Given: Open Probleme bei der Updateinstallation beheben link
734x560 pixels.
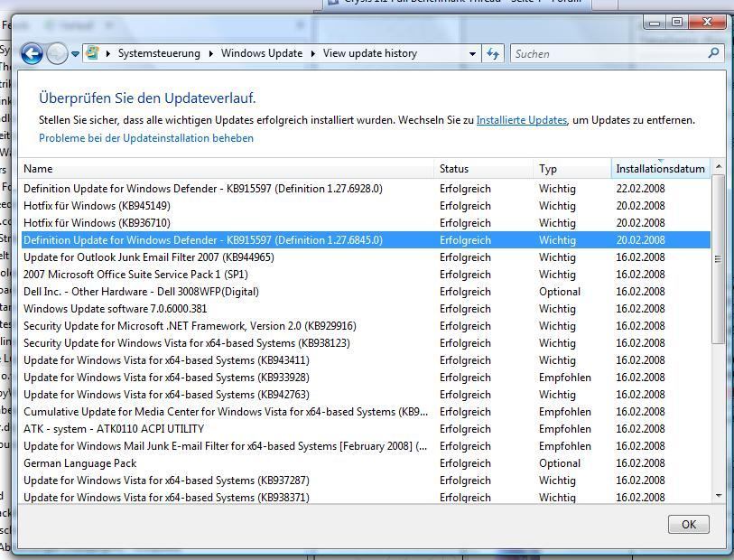Looking at the screenshot, I should [146, 138].
